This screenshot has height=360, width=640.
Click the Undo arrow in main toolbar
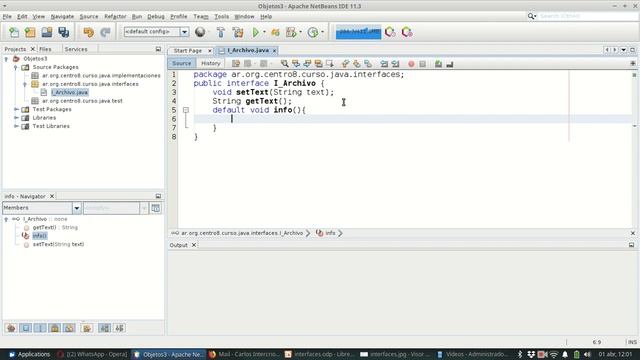pyautogui.click(x=89, y=32)
